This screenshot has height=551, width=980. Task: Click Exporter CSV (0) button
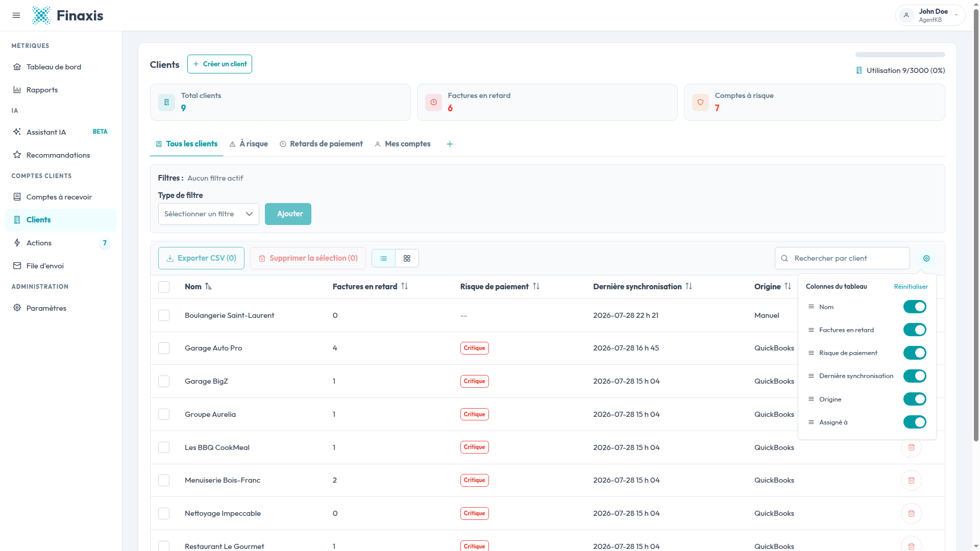[x=201, y=259]
